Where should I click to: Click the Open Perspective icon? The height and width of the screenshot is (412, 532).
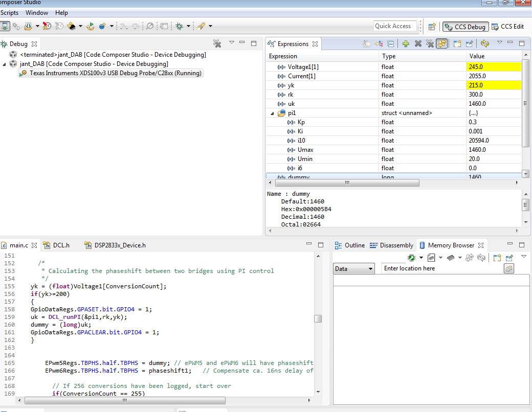tap(432, 27)
